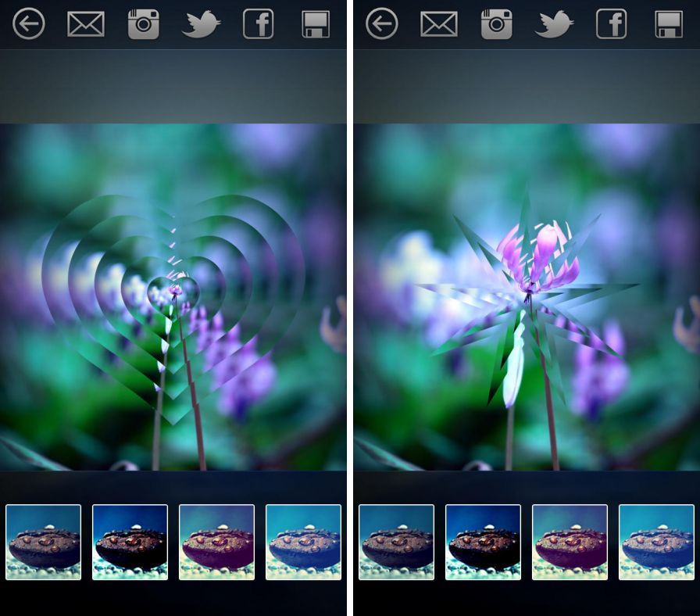Screen dimensions: 700x616
Task: Share to Facebook on the right screen
Action: [612, 24]
